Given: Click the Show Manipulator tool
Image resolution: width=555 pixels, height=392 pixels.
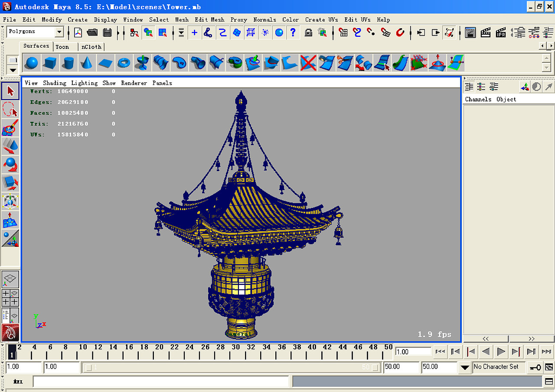Looking at the screenshot, I should 11,239.
